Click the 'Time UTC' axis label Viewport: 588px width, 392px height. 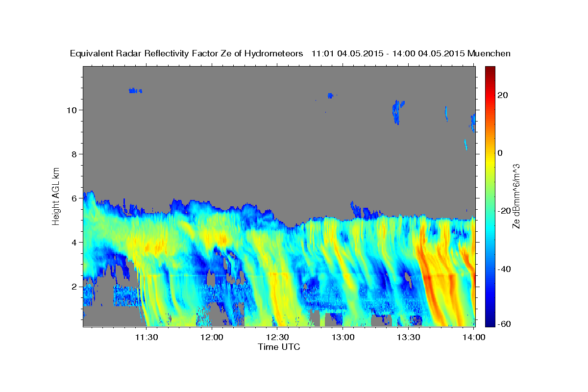[279, 347]
